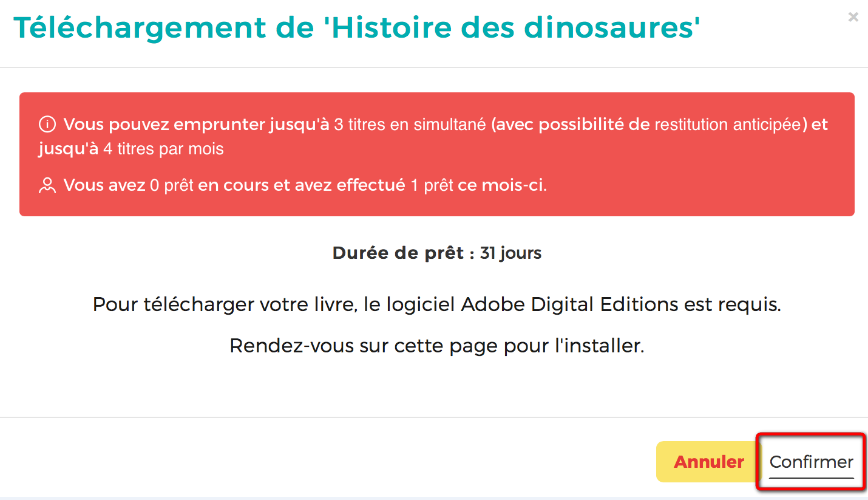The width and height of the screenshot is (868, 500).
Task: Click the user profile icon in the red banner
Action: 47,186
